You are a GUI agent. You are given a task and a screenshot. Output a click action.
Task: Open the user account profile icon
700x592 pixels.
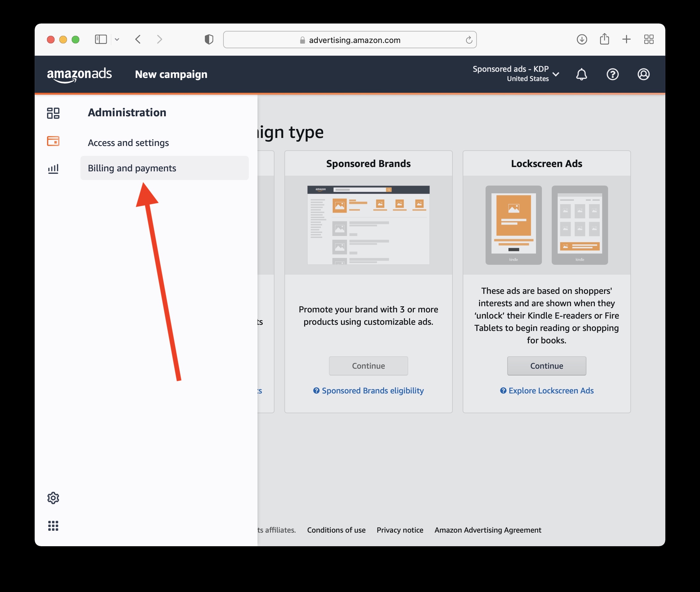[643, 74]
